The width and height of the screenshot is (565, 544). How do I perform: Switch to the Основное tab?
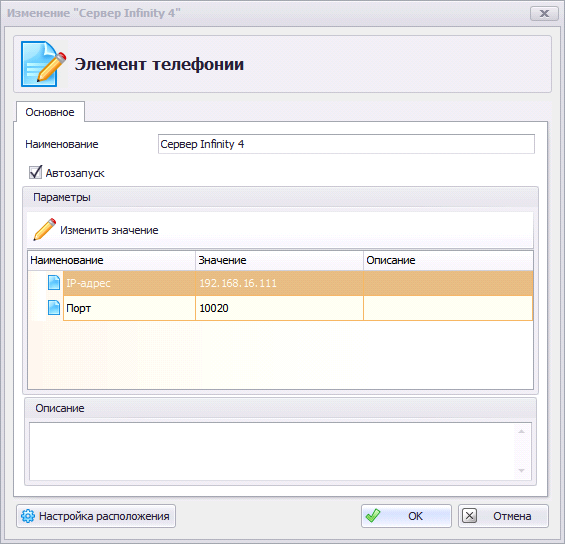(50, 112)
